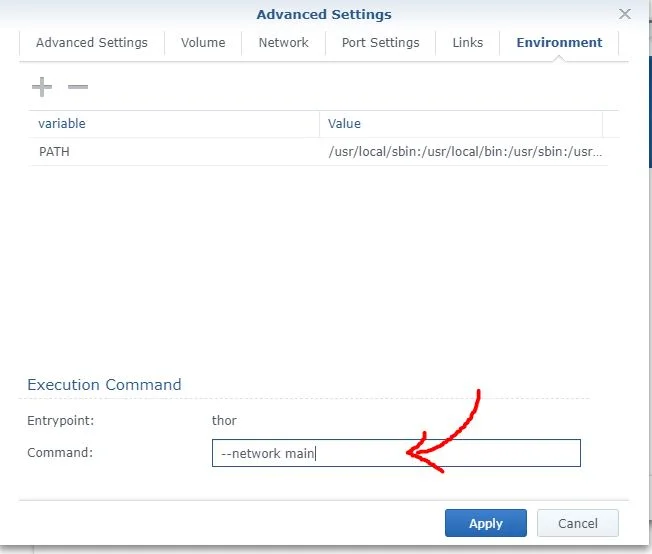
Task: Click the Advanced Settings dialog title
Action: (x=324, y=15)
